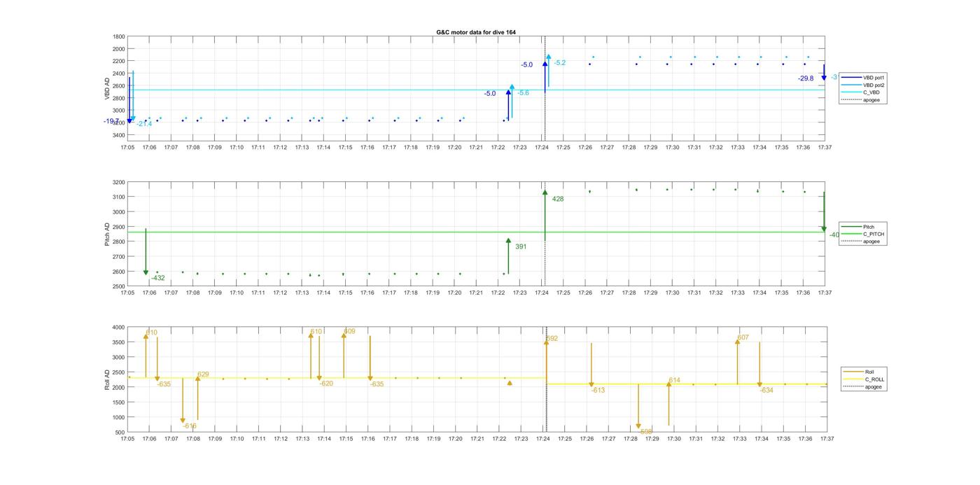Click the '-616' roll annotation
Screen dimensions: 980x485
[x=190, y=426]
